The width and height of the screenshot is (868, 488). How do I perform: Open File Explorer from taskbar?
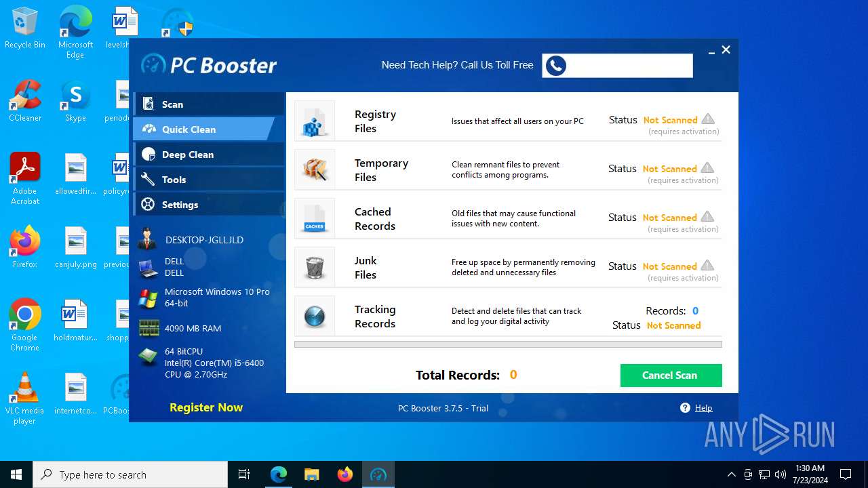tap(311, 474)
